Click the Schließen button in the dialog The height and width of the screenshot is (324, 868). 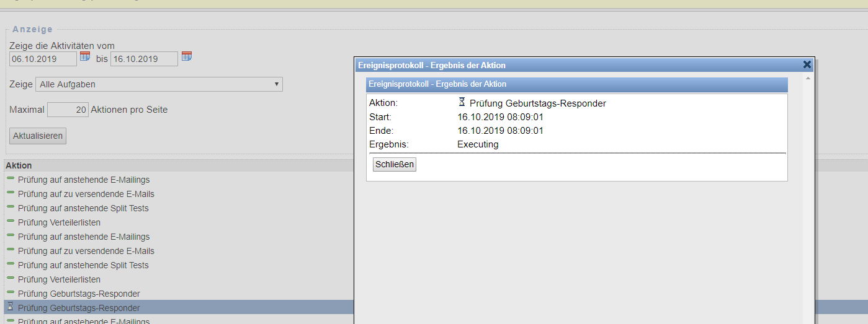[x=394, y=164]
